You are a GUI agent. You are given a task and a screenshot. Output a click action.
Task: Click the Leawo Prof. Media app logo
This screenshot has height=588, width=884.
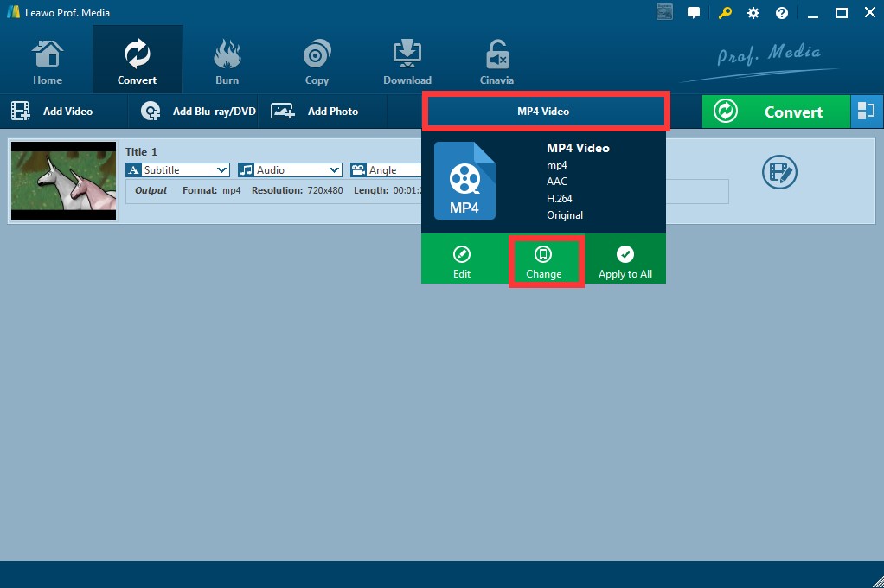[13, 12]
